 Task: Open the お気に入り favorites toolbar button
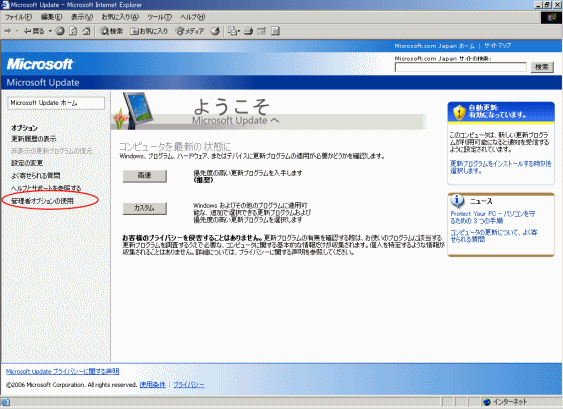tap(149, 31)
